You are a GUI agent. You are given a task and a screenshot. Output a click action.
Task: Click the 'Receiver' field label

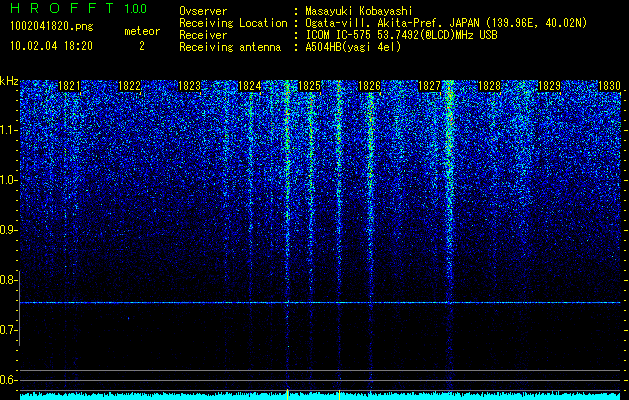click(x=203, y=35)
